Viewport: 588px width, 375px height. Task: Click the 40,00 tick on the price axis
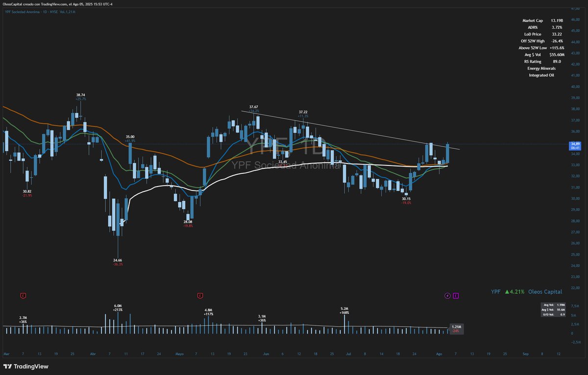[575, 87]
